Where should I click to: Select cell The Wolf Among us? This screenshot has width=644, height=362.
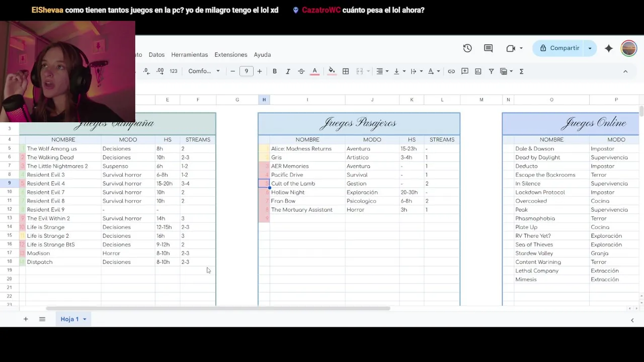pos(63,149)
